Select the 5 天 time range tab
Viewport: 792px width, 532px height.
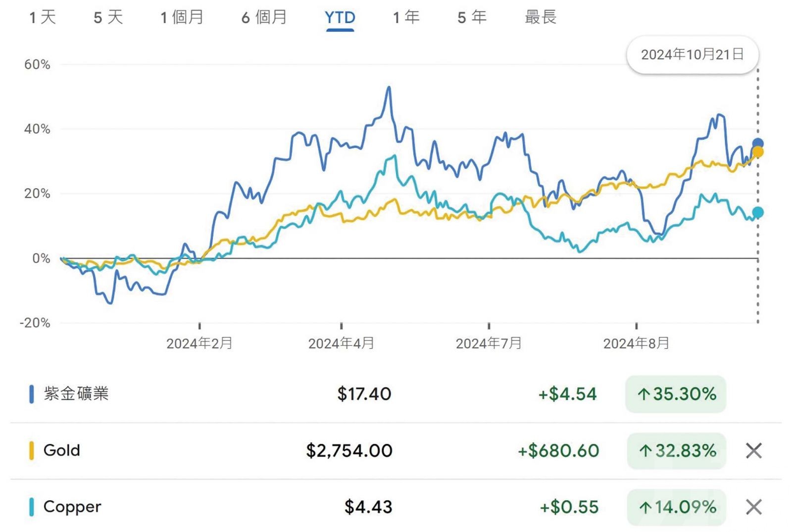(x=108, y=17)
